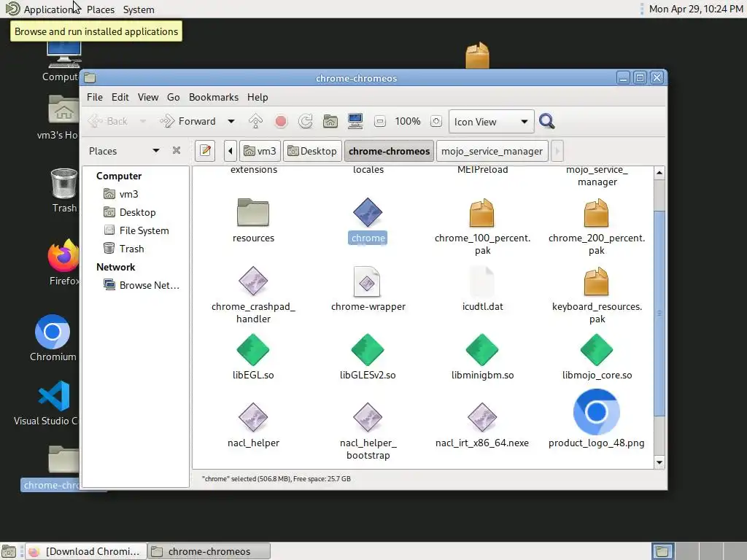Open the Places menu in top panel
The width and height of the screenshot is (747, 560).
(x=101, y=9)
